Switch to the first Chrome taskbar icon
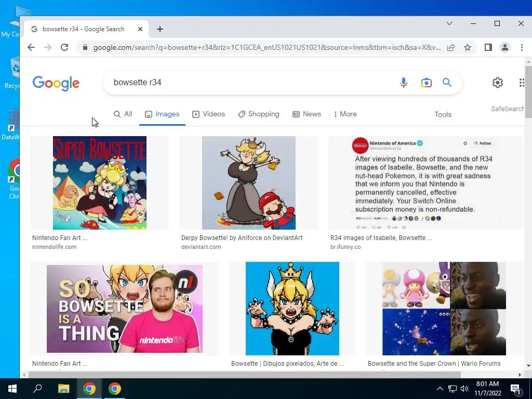 coord(89,389)
